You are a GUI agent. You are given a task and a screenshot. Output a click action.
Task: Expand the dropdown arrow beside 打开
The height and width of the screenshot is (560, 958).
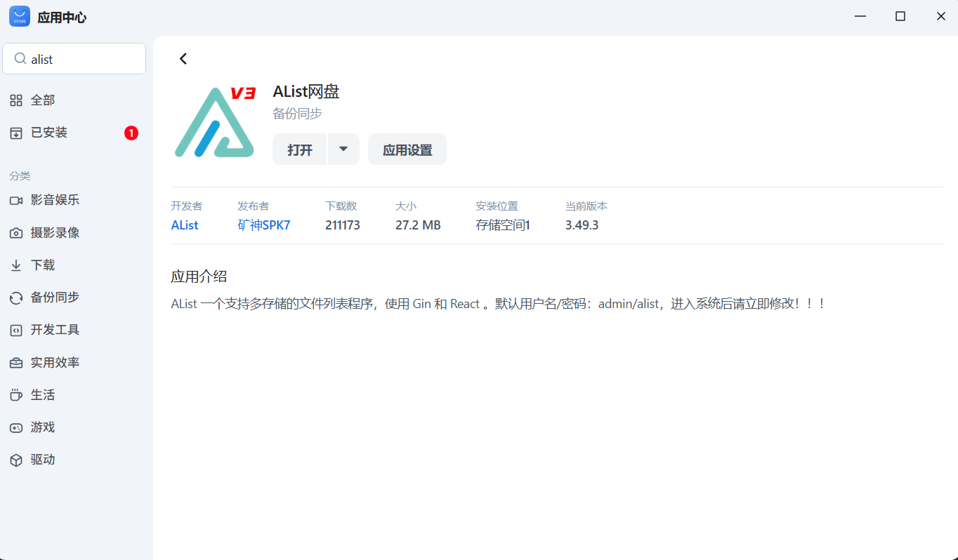(343, 149)
